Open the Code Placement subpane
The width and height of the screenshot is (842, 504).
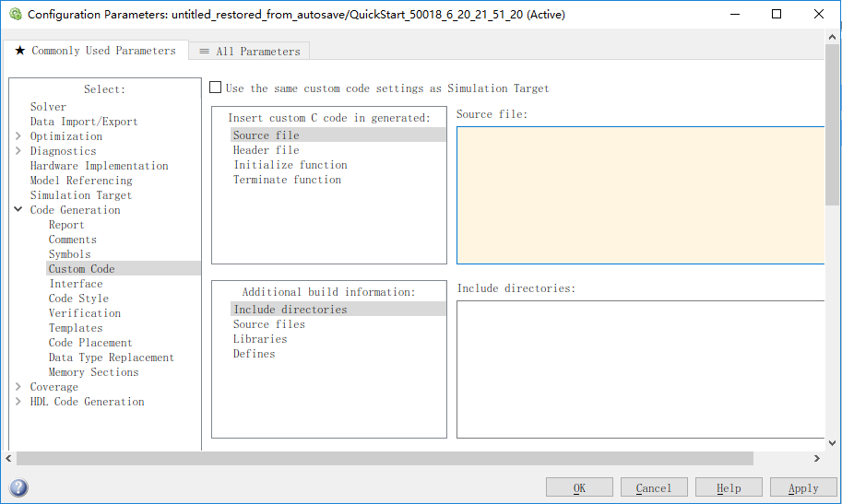point(90,343)
